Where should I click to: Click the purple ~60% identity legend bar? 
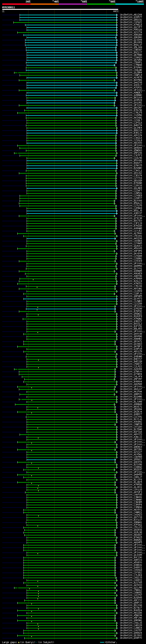73,4
